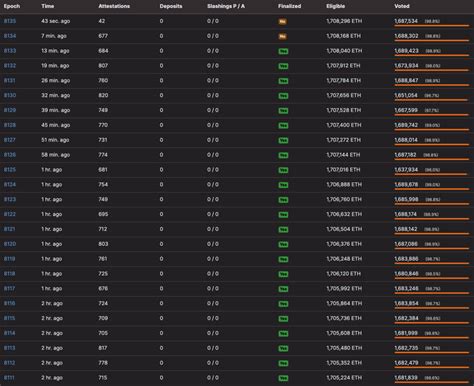Click the Slashings P / A header
This screenshot has width=474, height=386.
pyautogui.click(x=226, y=6)
